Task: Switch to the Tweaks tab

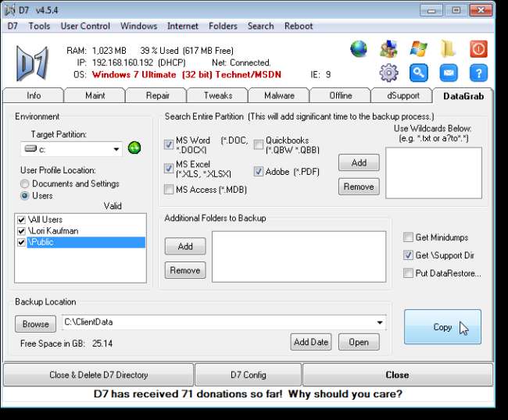Action: (x=218, y=96)
